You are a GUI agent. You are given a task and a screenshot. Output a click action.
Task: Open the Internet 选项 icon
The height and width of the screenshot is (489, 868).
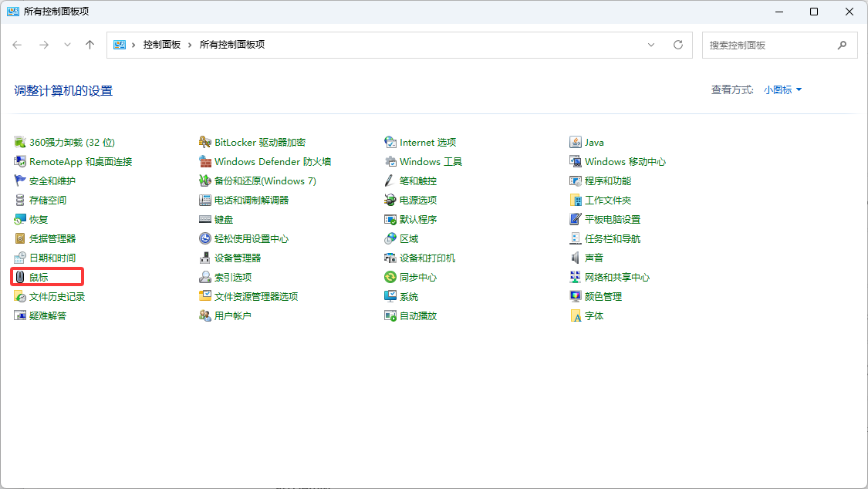[390, 142]
